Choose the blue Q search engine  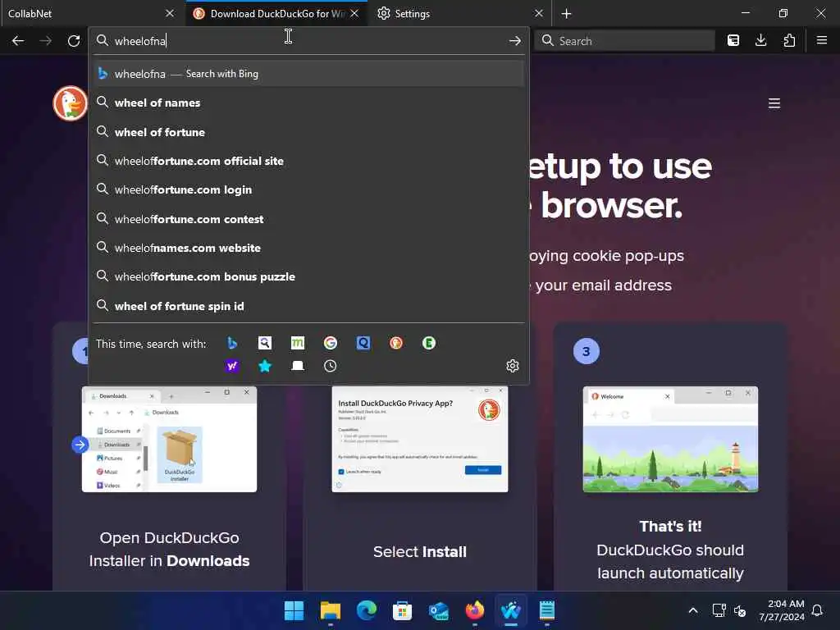(363, 343)
